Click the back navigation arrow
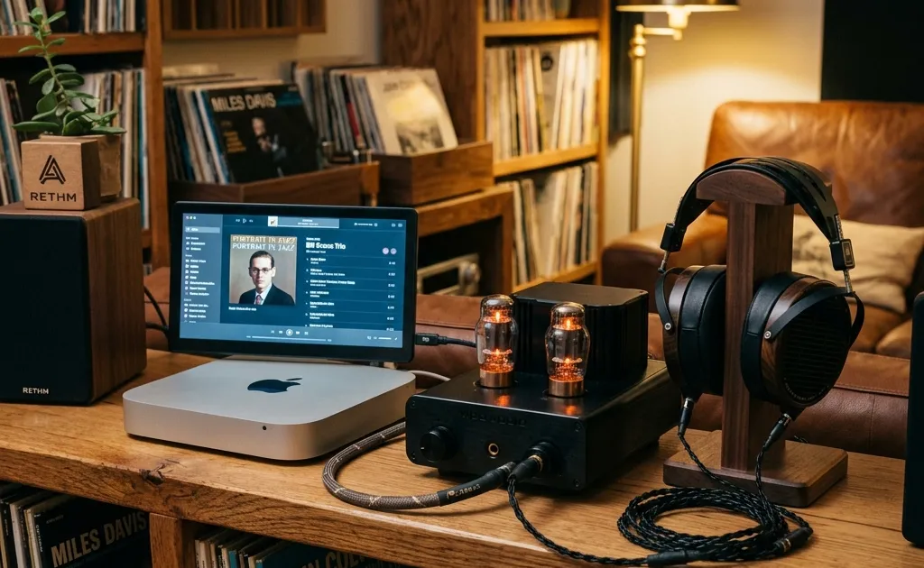The height and width of the screenshot is (568, 924). click(x=237, y=220)
